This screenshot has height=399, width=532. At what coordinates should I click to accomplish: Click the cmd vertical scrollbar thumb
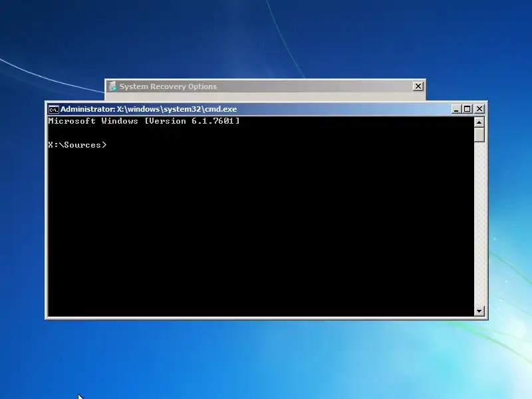click(479, 135)
